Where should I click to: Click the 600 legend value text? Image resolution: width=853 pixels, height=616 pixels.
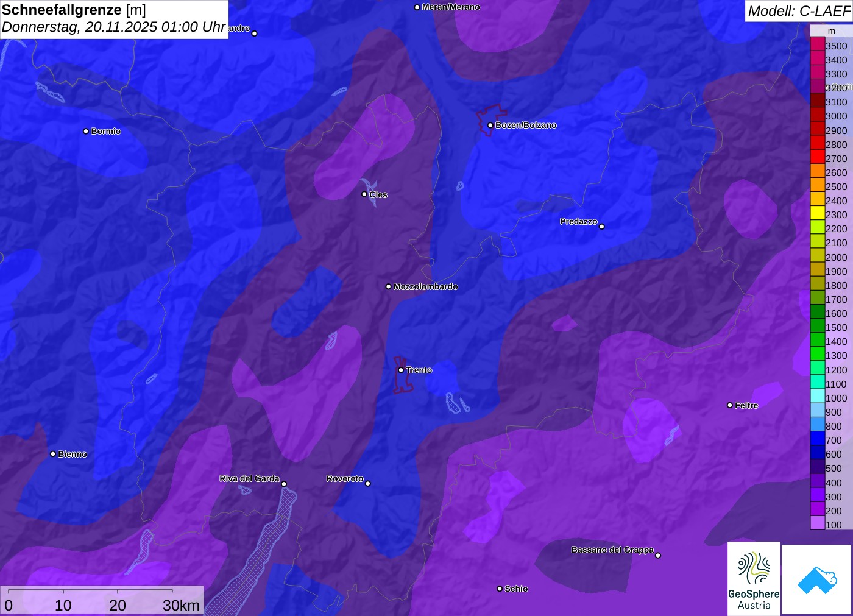(x=834, y=454)
